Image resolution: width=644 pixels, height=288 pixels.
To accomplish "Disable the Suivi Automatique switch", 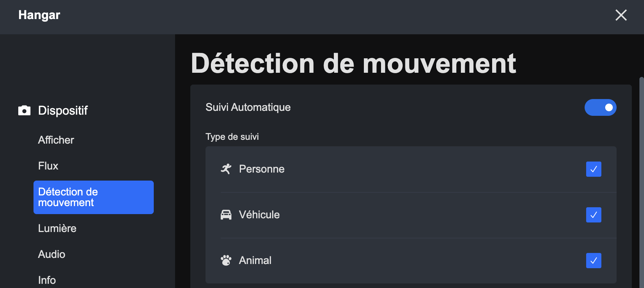I will click(x=600, y=107).
